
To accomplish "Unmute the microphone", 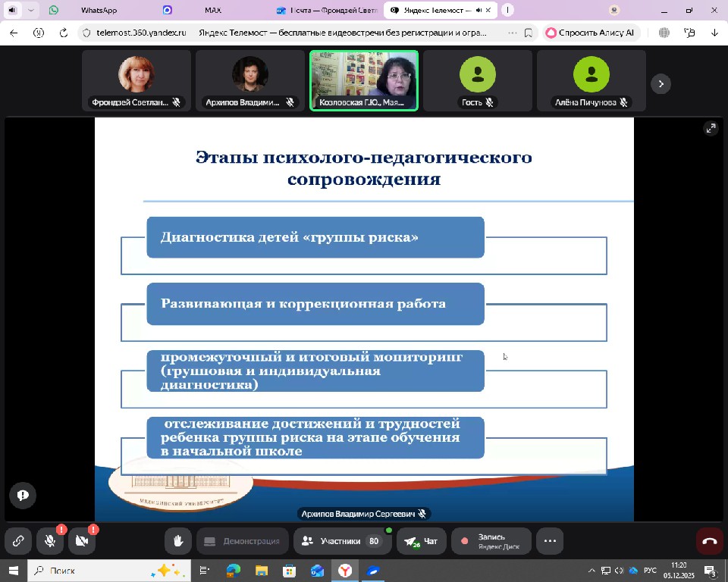I will [50, 541].
